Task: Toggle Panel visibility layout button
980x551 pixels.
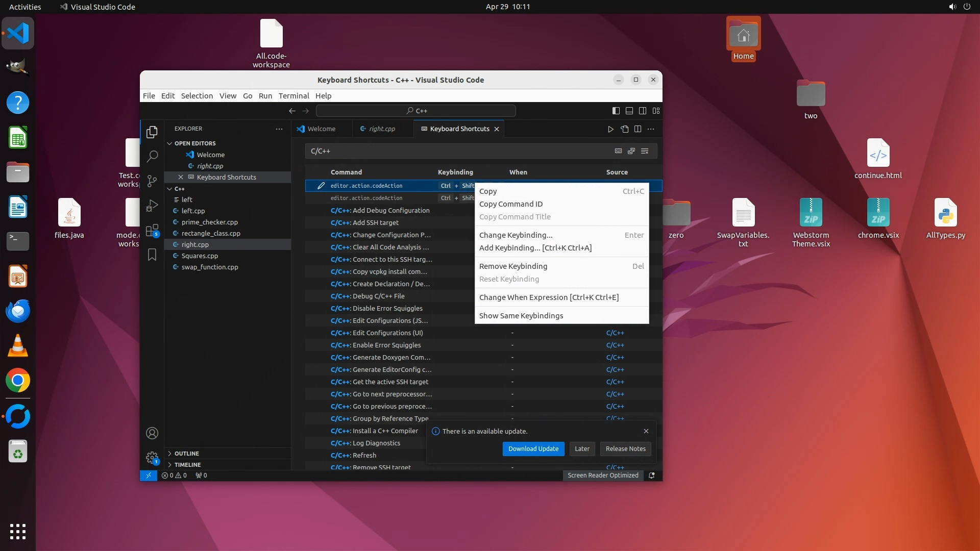Action: click(x=629, y=111)
